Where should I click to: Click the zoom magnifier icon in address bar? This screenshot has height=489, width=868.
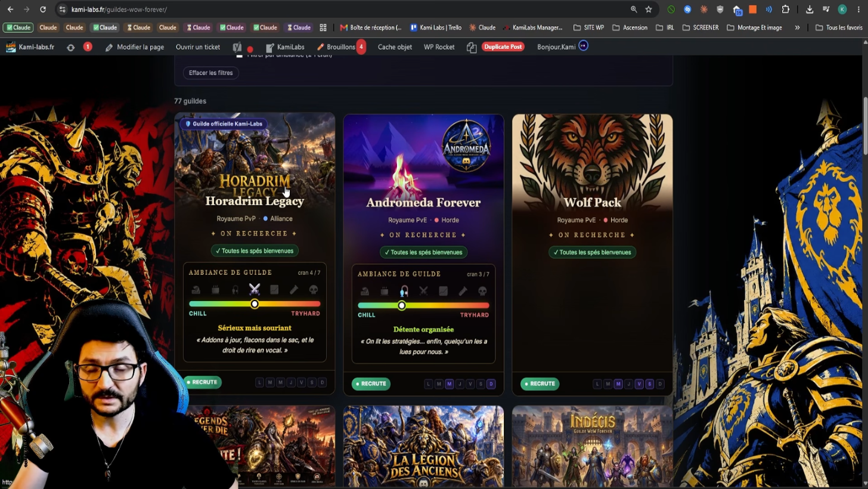click(x=634, y=10)
